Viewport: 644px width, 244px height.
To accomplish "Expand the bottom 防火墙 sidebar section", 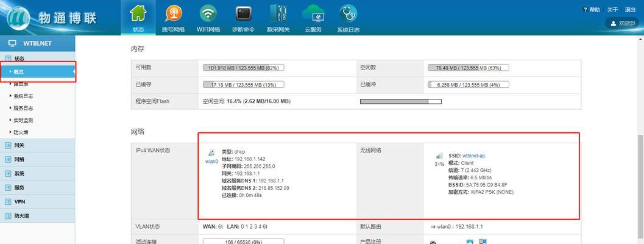I will 37,215.
